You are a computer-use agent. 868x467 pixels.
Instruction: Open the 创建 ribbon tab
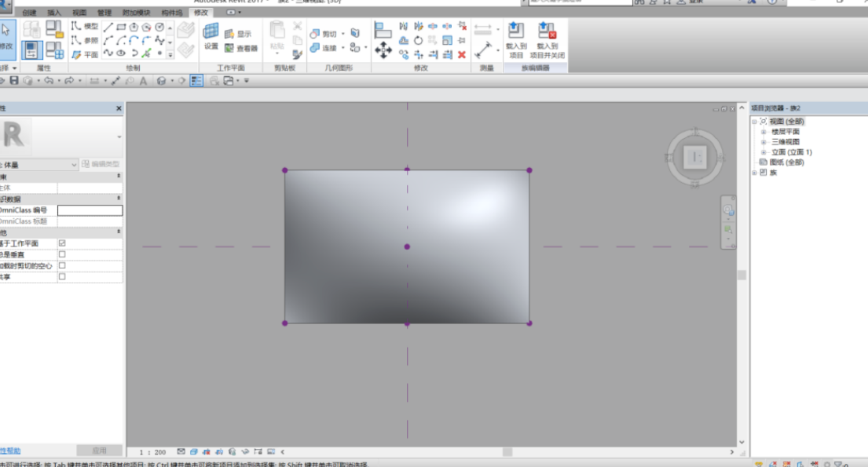pyautogui.click(x=29, y=13)
